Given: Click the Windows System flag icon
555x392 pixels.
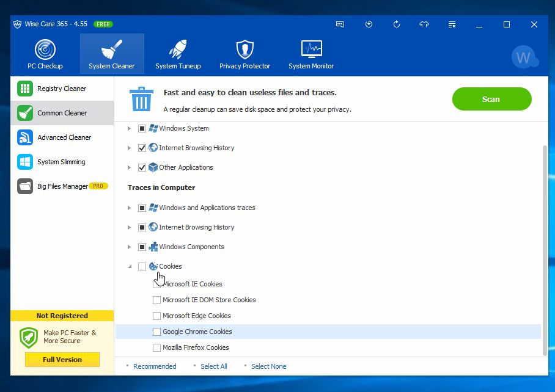Looking at the screenshot, I should [153, 128].
